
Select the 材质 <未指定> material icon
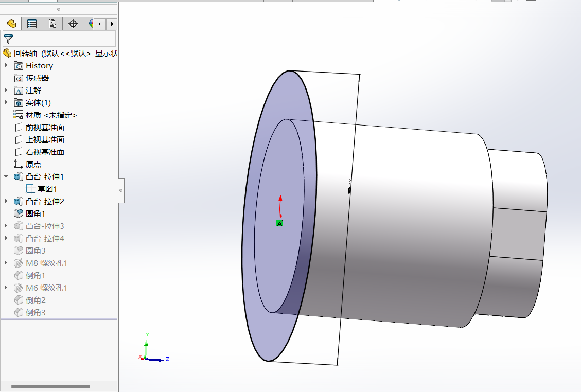(x=18, y=115)
